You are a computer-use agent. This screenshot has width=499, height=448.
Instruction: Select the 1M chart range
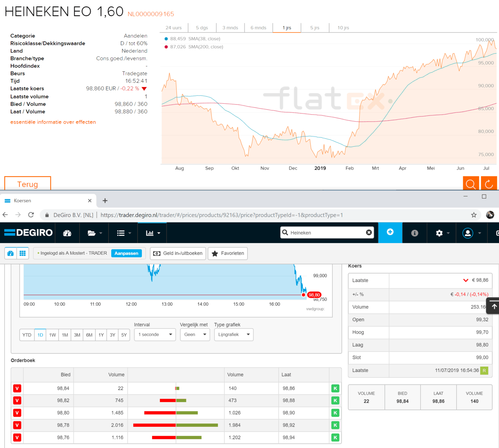click(65, 335)
